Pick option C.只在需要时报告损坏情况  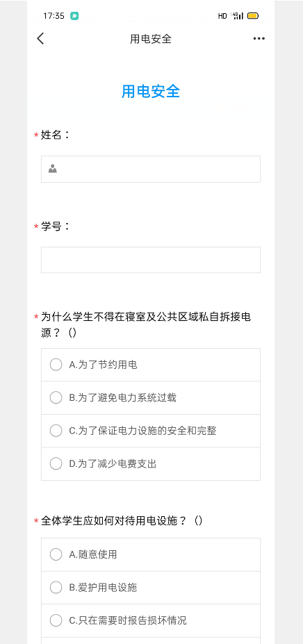(x=151, y=620)
